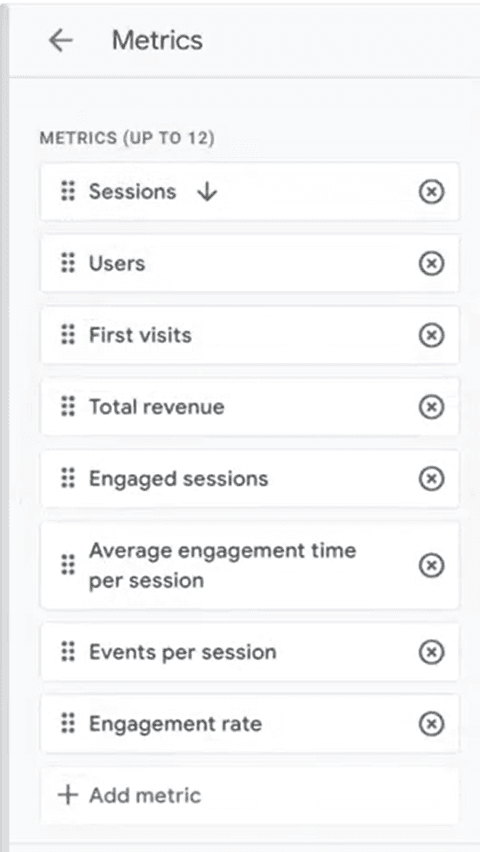
Task: Click the Total revenue drag handle
Action: (x=68, y=407)
